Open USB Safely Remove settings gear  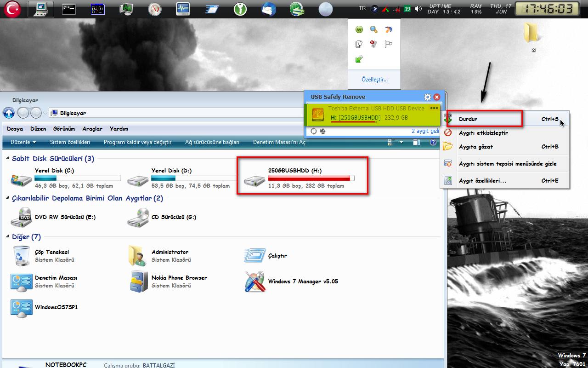(428, 97)
